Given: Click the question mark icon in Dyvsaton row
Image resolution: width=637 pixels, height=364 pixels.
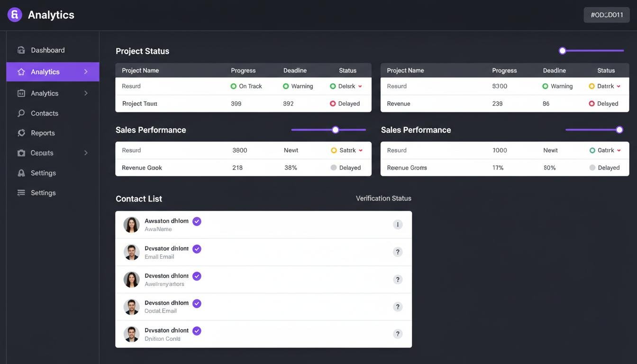Looking at the screenshot, I should [x=398, y=334].
